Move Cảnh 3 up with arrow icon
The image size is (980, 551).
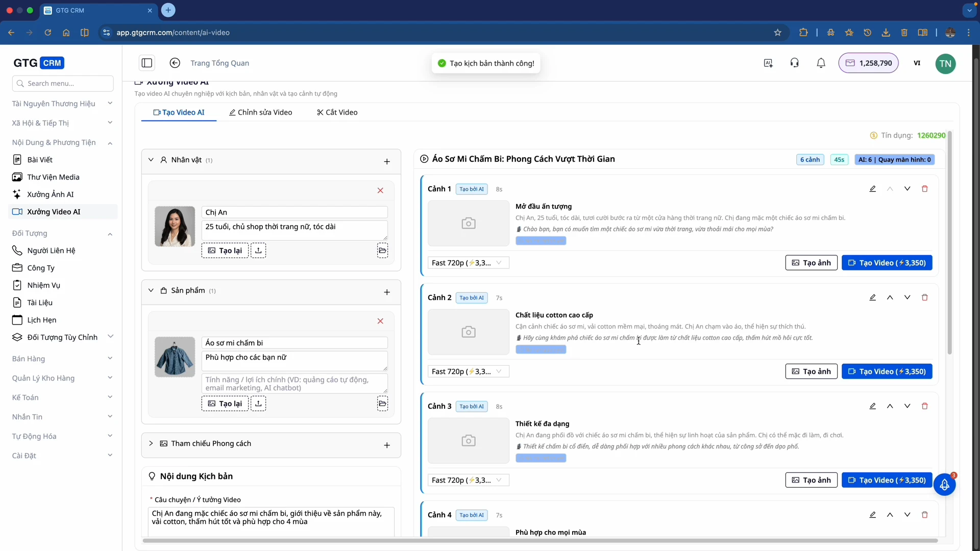(x=890, y=406)
